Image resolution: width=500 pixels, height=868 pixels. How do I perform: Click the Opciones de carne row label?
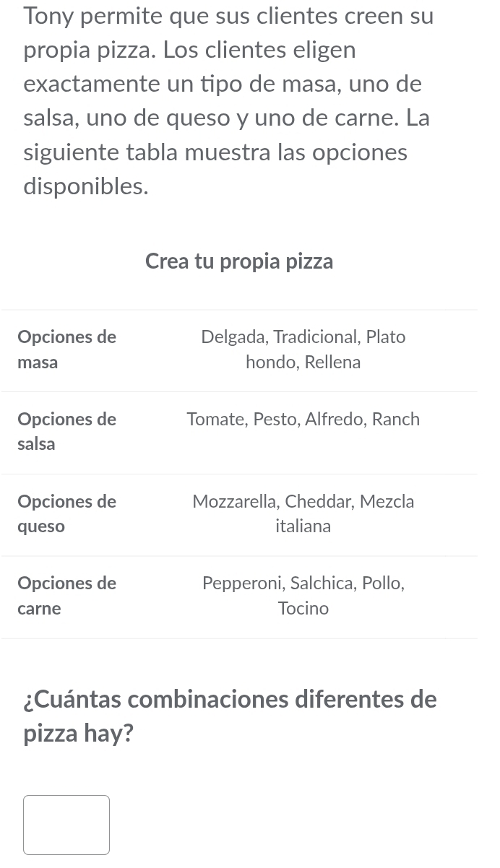point(66,595)
